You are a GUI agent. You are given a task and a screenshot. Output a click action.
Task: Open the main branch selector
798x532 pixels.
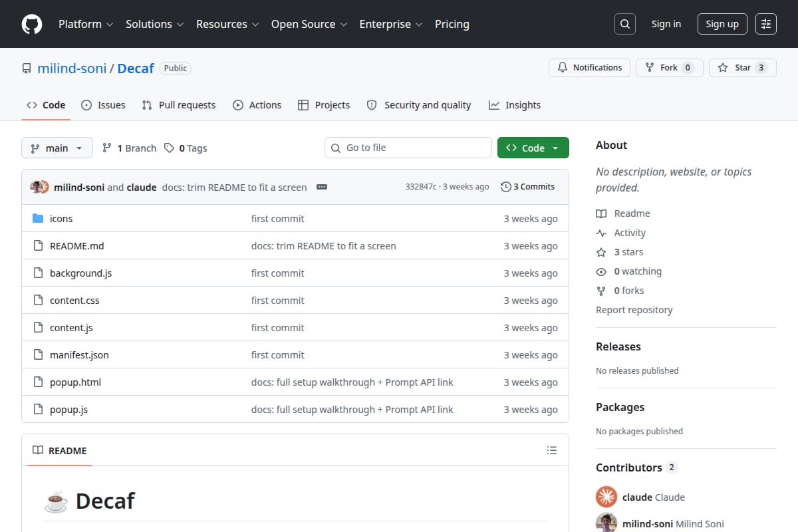click(x=57, y=148)
